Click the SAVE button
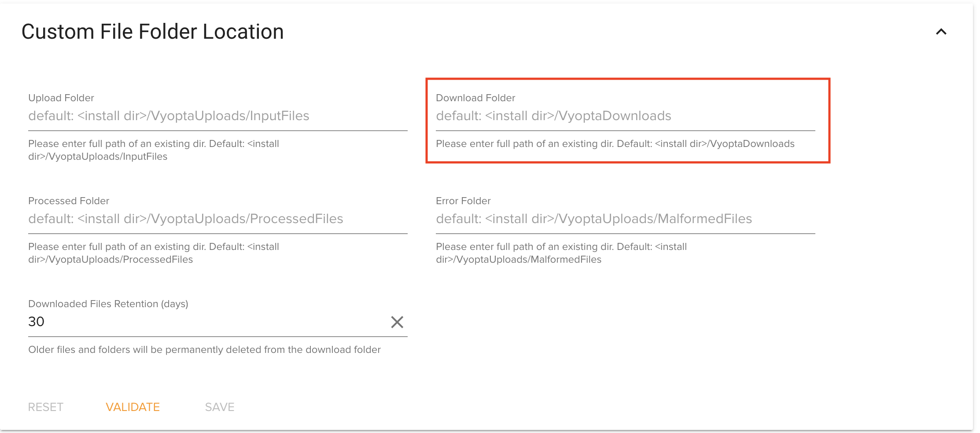Image resolution: width=980 pixels, height=433 pixels. (x=220, y=407)
